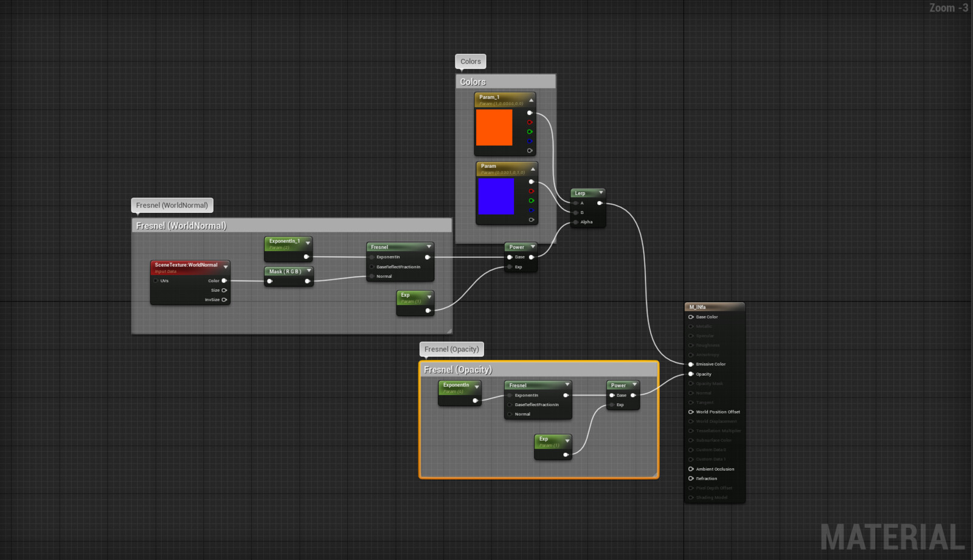Select the Colors comment box title bar
Image resolution: width=973 pixels, height=560 pixels.
click(x=506, y=81)
